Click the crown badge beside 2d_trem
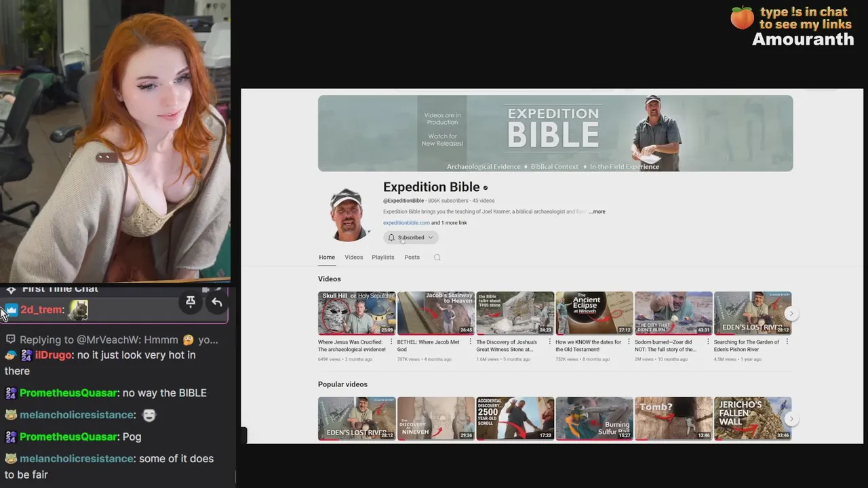 [x=12, y=310]
